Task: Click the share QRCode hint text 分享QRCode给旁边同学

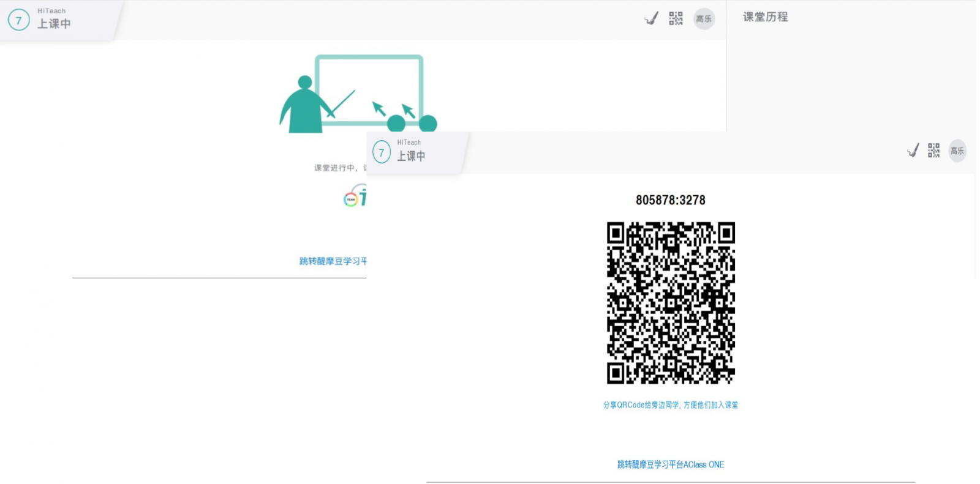Action: [x=670, y=405]
